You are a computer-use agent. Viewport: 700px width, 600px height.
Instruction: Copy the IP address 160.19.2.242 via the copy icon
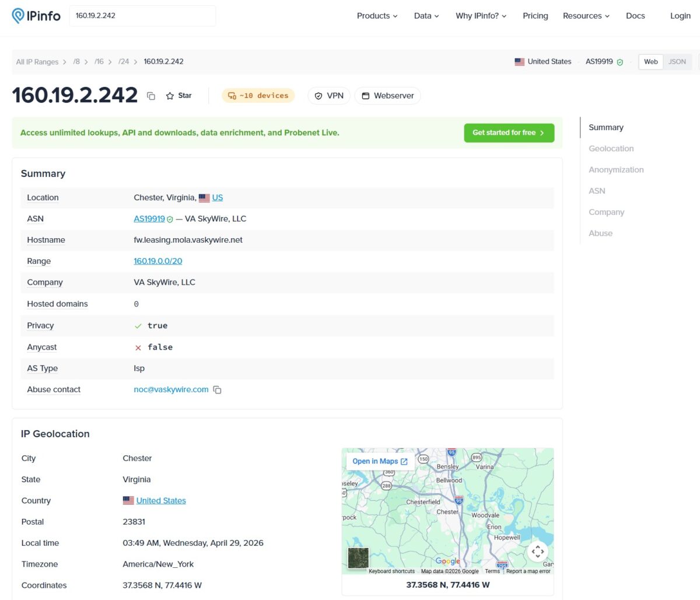(151, 96)
